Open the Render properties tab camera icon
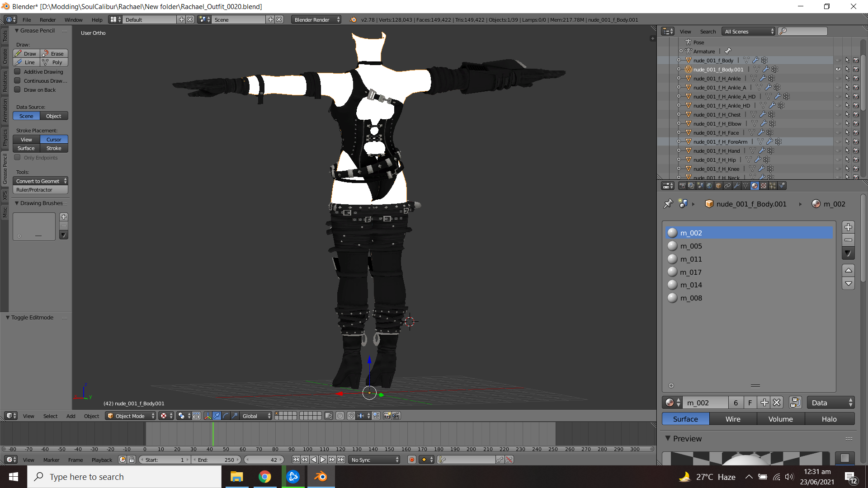Image resolution: width=868 pixels, height=488 pixels. pyautogui.click(x=682, y=186)
